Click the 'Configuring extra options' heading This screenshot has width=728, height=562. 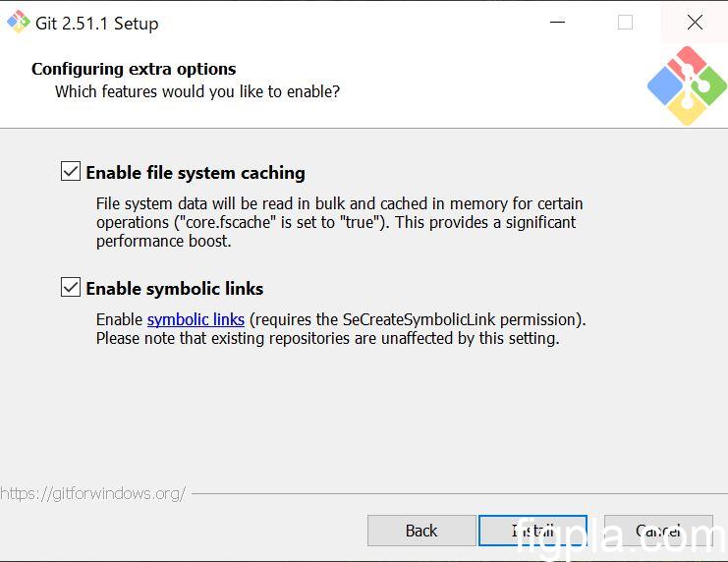tap(134, 69)
